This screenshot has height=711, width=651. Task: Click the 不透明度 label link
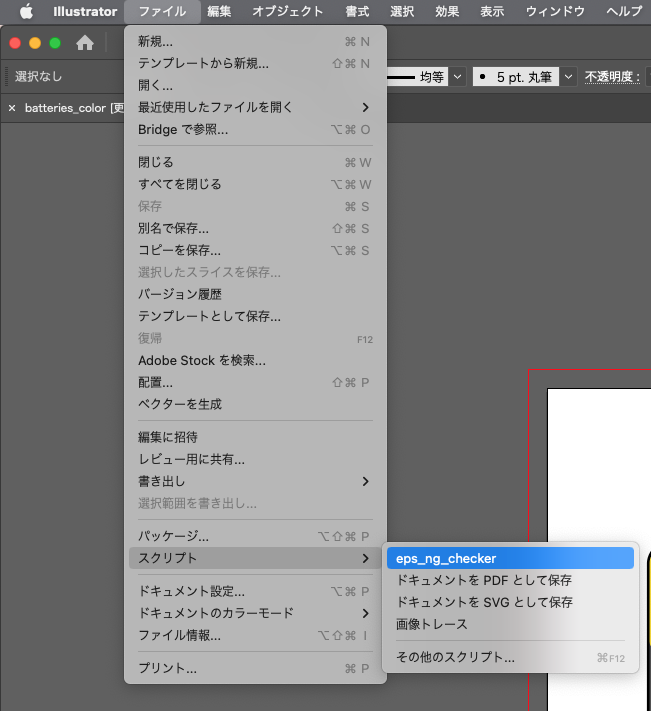[x=612, y=77]
